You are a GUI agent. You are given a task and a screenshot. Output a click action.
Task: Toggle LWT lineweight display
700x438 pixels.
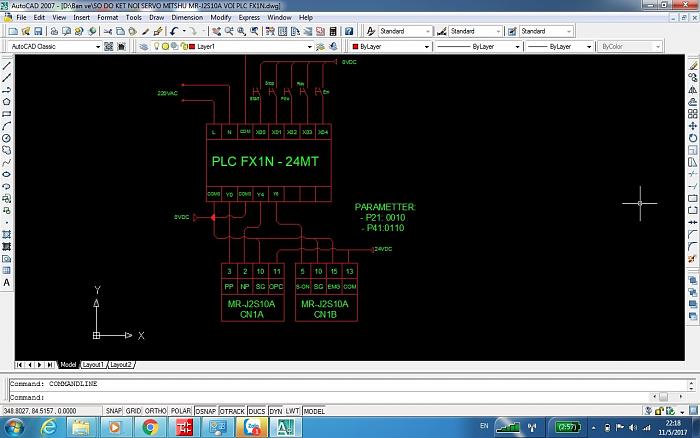292,411
